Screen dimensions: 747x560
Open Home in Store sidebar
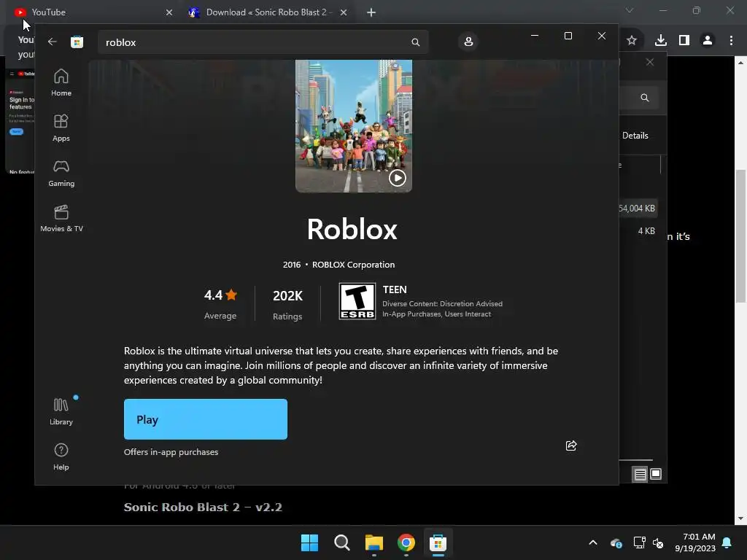(61, 82)
